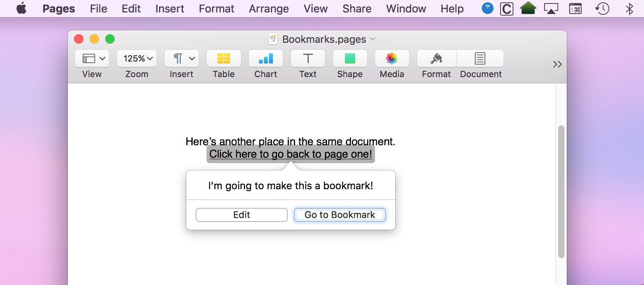Open the Share menu
The width and height of the screenshot is (644, 285).
(357, 9)
